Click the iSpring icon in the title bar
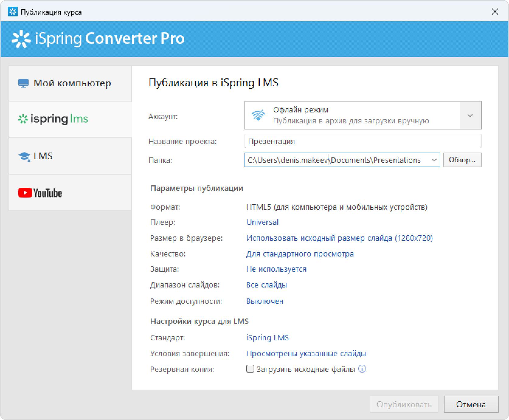Viewport: 509px width, 420px height. (x=12, y=12)
